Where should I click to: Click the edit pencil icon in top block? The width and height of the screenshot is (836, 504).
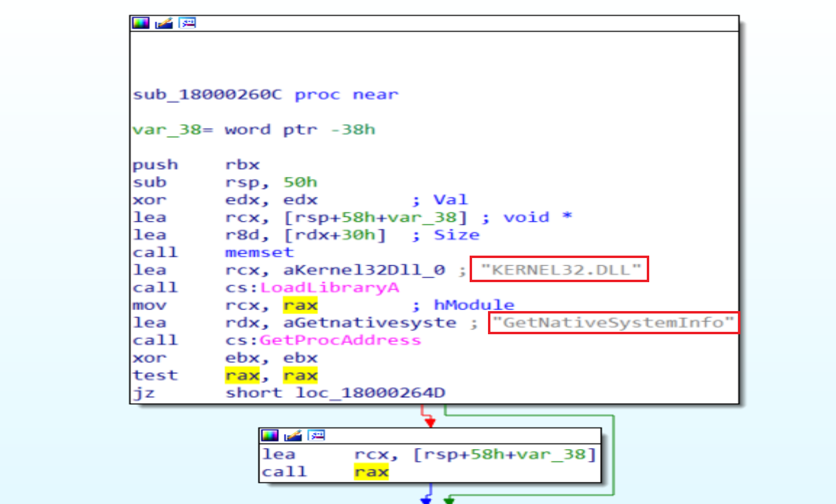(164, 23)
